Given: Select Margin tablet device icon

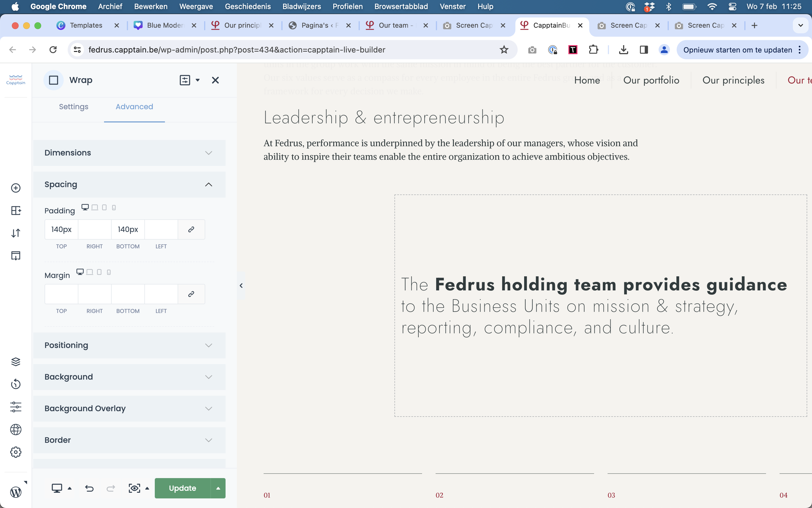Looking at the screenshot, I should coord(99,272).
